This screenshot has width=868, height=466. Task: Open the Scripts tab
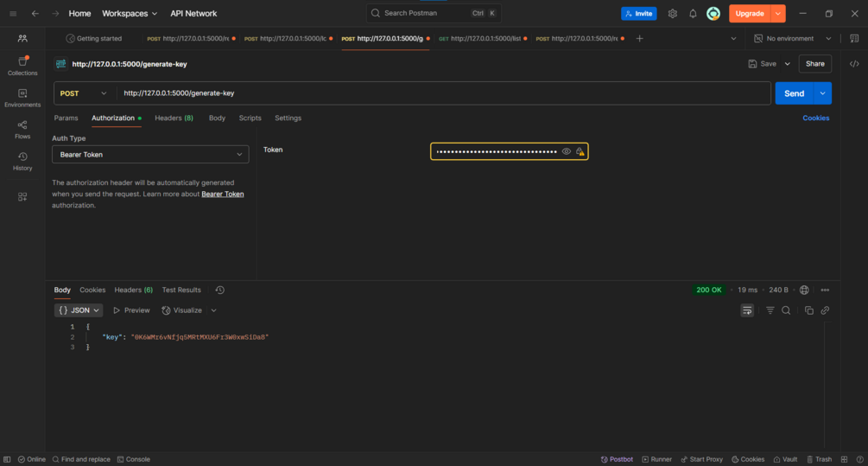[250, 118]
